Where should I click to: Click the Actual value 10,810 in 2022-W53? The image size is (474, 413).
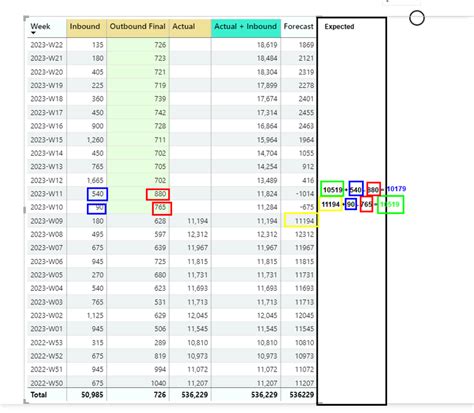point(198,343)
